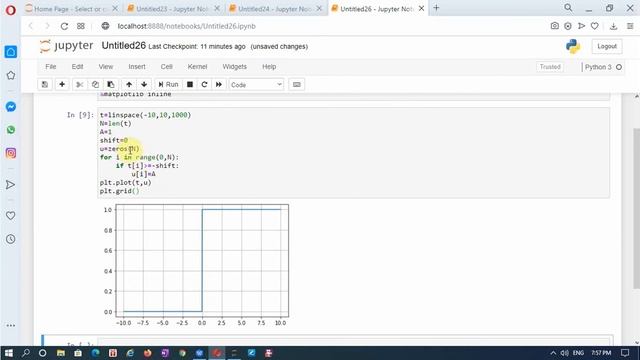Screen dimensions: 640x360
Task: Go back to the previous page
Action: (x=31, y=26)
